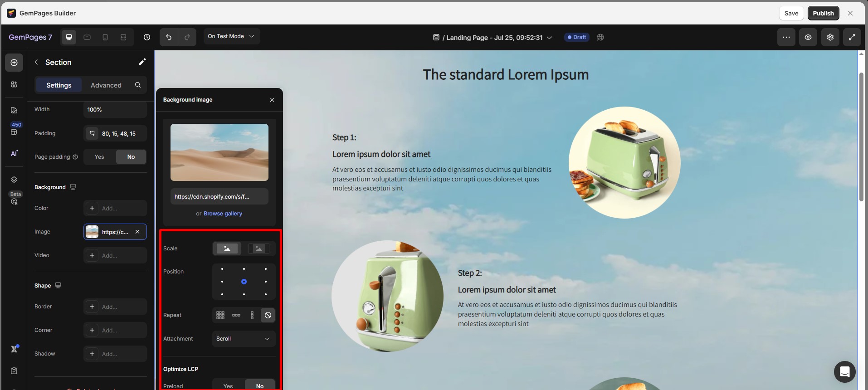Set background position to center
The height and width of the screenshot is (390, 868).
[x=244, y=282]
